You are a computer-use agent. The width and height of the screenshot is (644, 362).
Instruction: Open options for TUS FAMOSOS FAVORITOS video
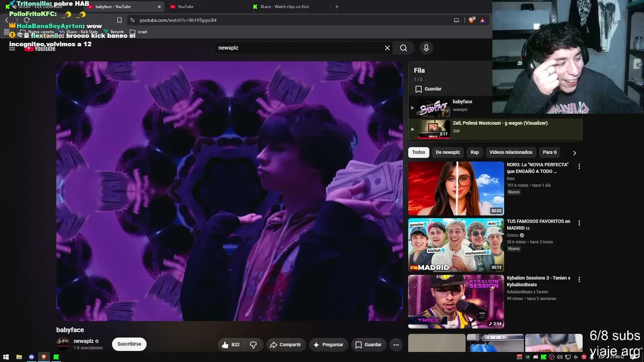click(x=579, y=223)
